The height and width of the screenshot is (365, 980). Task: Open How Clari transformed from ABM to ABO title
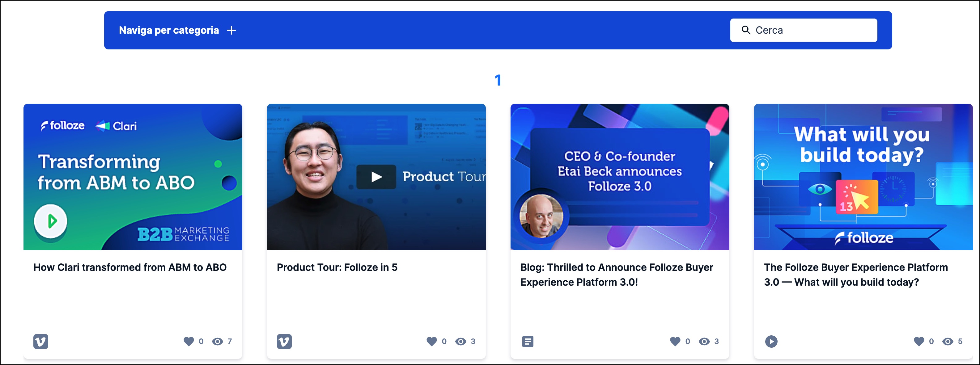(130, 267)
